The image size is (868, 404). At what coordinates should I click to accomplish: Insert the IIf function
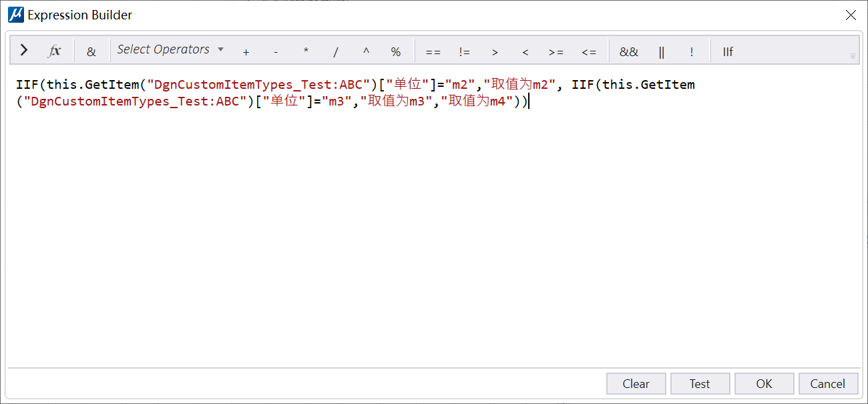point(728,51)
